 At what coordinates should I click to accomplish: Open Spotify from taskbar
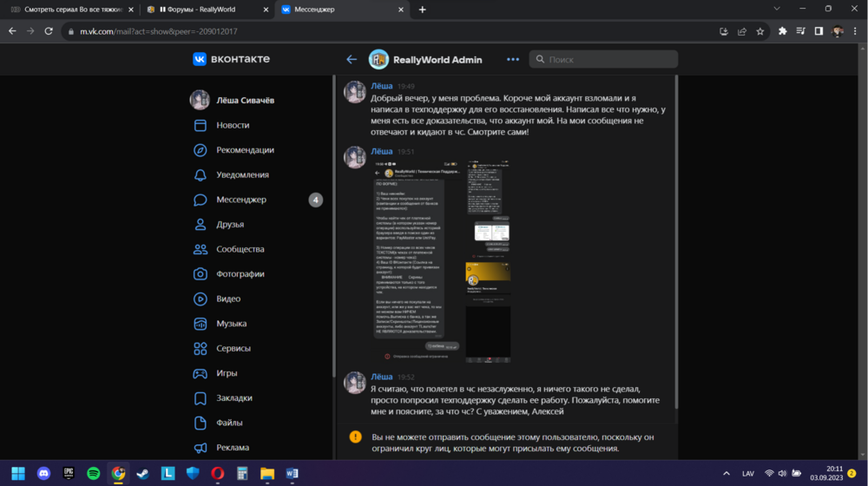click(x=93, y=473)
